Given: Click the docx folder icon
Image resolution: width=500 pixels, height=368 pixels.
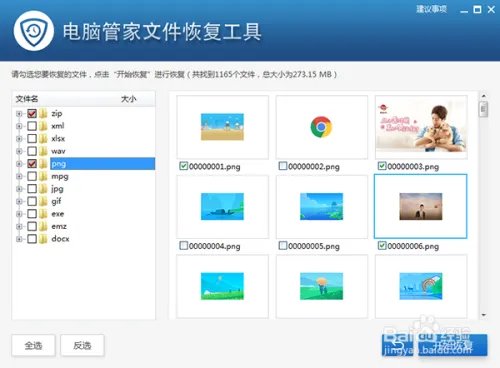Looking at the screenshot, I should (43, 239).
